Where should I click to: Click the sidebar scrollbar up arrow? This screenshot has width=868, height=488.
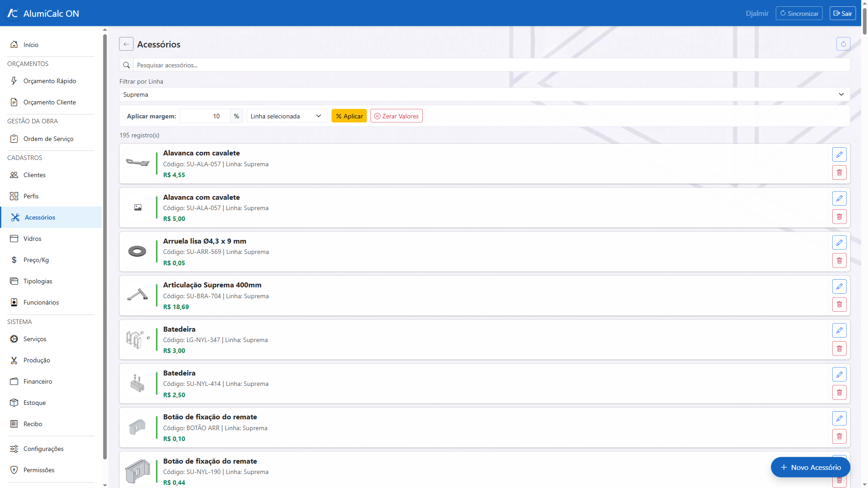tap(105, 29)
